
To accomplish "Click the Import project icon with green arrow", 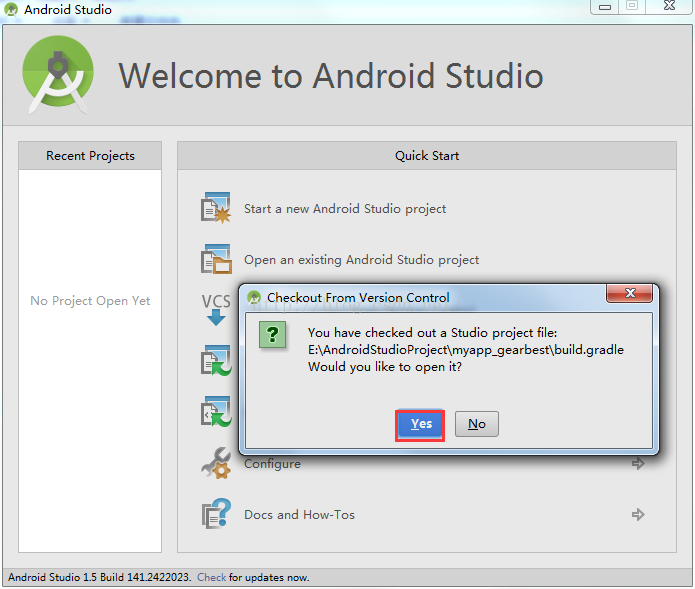I will [x=216, y=360].
